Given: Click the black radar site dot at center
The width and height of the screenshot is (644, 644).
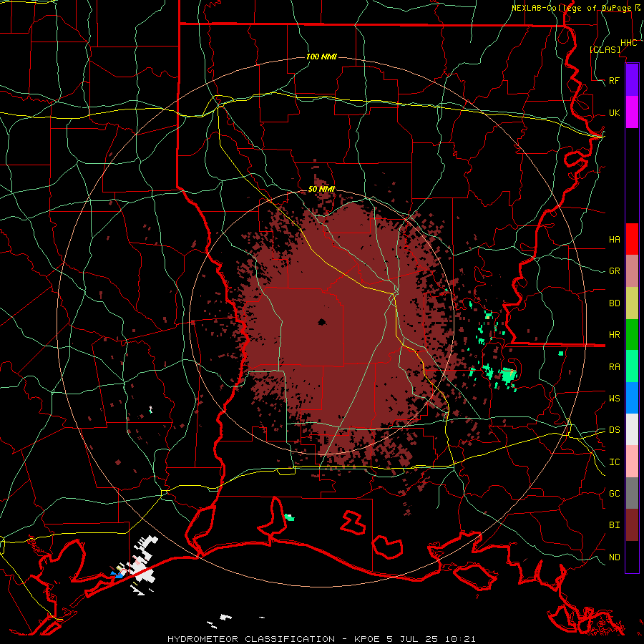Looking at the screenshot, I should 322,322.
